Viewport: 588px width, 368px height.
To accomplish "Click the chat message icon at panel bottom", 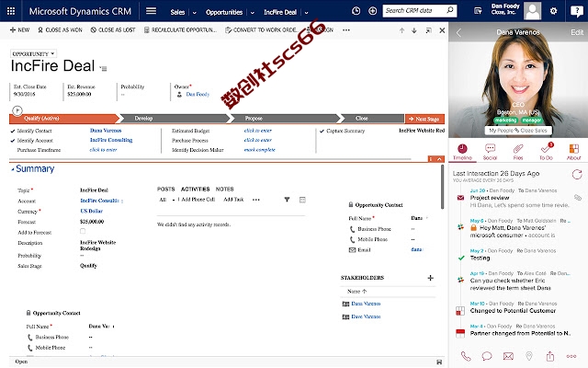I will tap(487, 356).
